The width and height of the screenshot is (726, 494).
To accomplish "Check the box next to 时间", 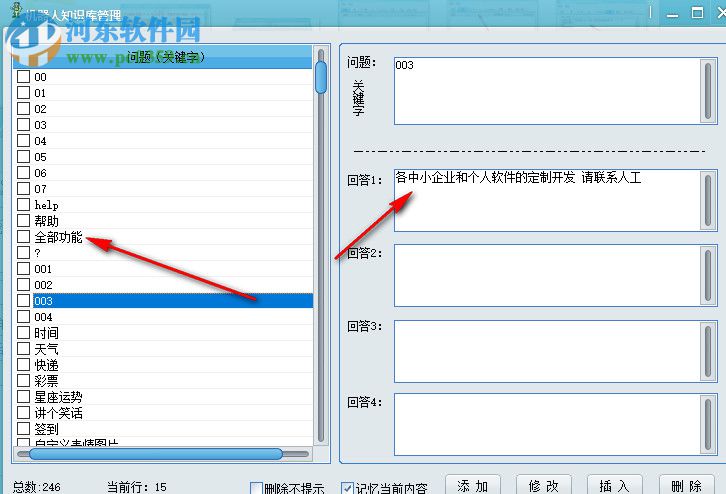I will tap(23, 332).
